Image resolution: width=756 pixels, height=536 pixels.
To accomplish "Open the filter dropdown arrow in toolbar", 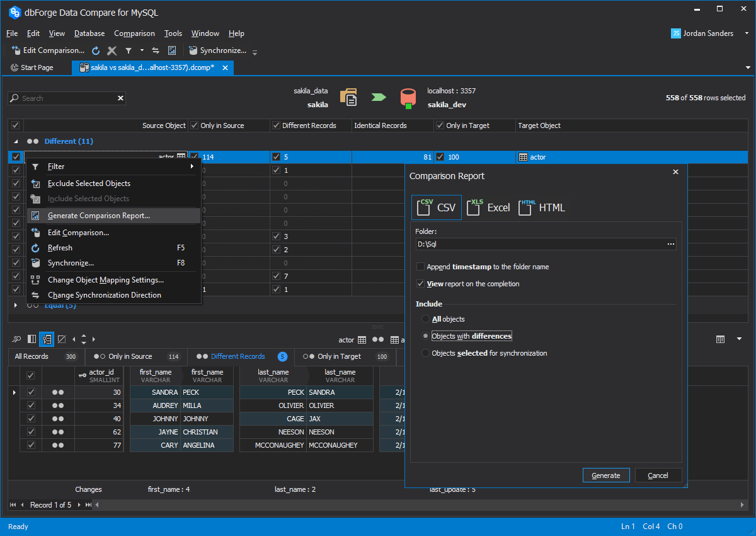I will 142,50.
